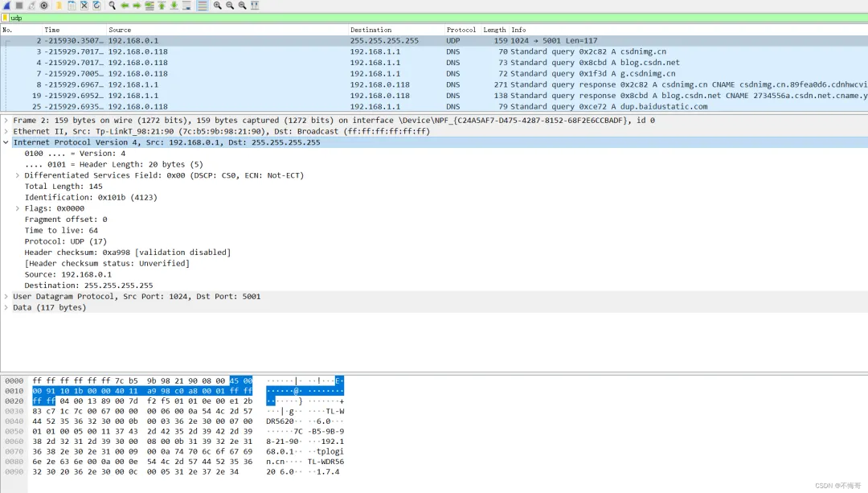Select Time to live: 64 field

coord(61,231)
